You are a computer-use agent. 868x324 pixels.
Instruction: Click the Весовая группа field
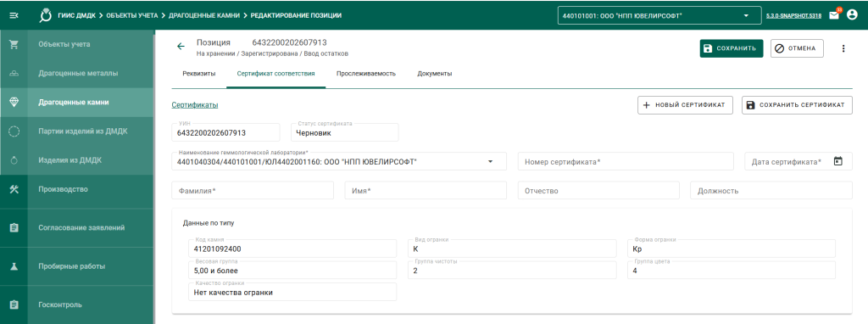[292, 271]
